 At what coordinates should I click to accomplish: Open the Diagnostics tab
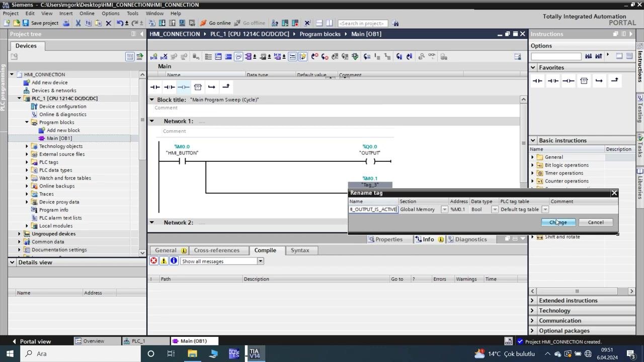[x=467, y=239]
